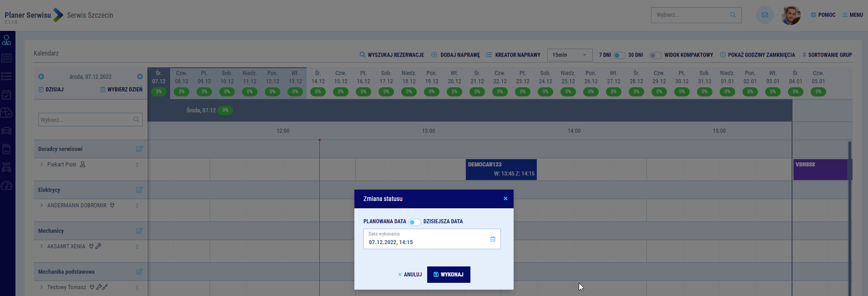
Task: Click edit icon for Elektrycy group
Action: click(x=139, y=190)
